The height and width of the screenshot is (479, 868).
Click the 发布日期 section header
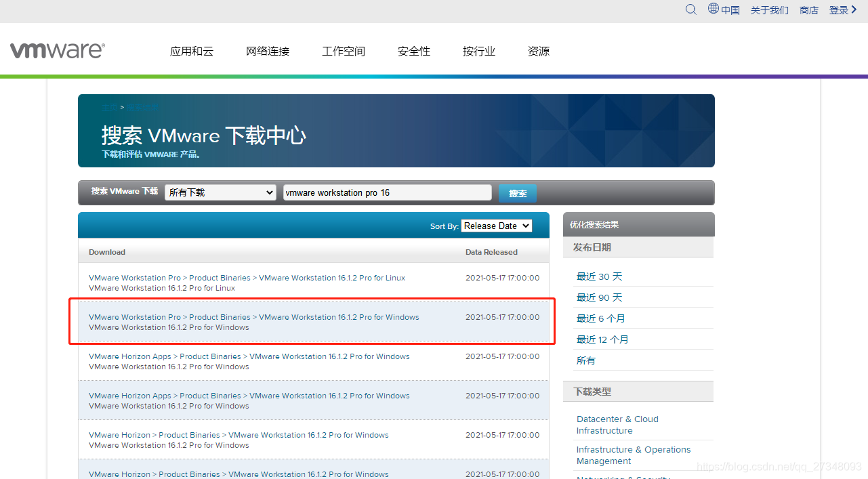tap(638, 247)
